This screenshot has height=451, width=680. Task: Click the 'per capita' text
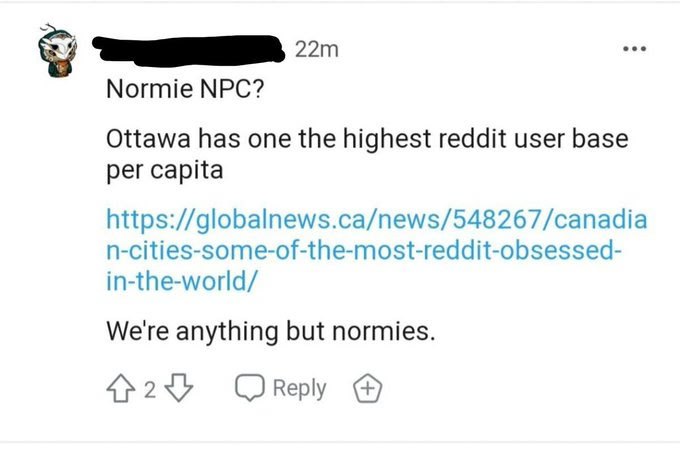(x=165, y=170)
